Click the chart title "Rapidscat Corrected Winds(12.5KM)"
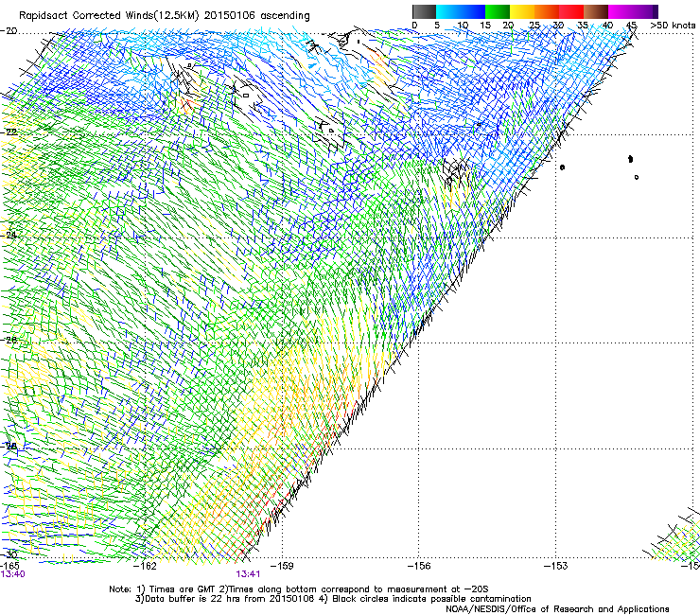Screen dimensions: 700x615 tap(110, 16)
